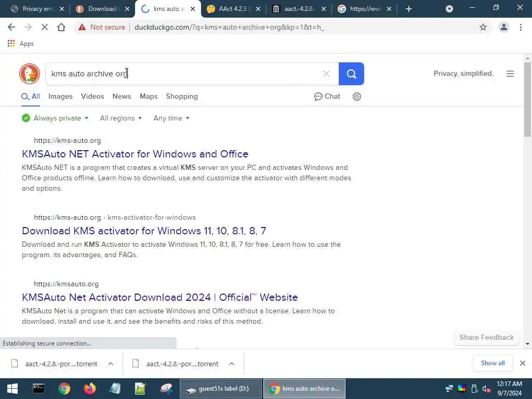Select the Shopping search category
This screenshot has width=532, height=399.
pos(182,96)
